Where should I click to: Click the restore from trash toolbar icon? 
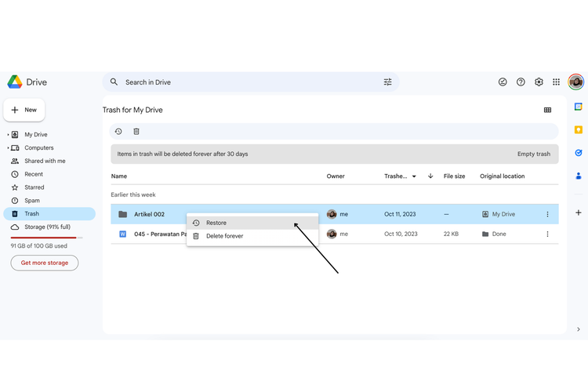pyautogui.click(x=118, y=132)
